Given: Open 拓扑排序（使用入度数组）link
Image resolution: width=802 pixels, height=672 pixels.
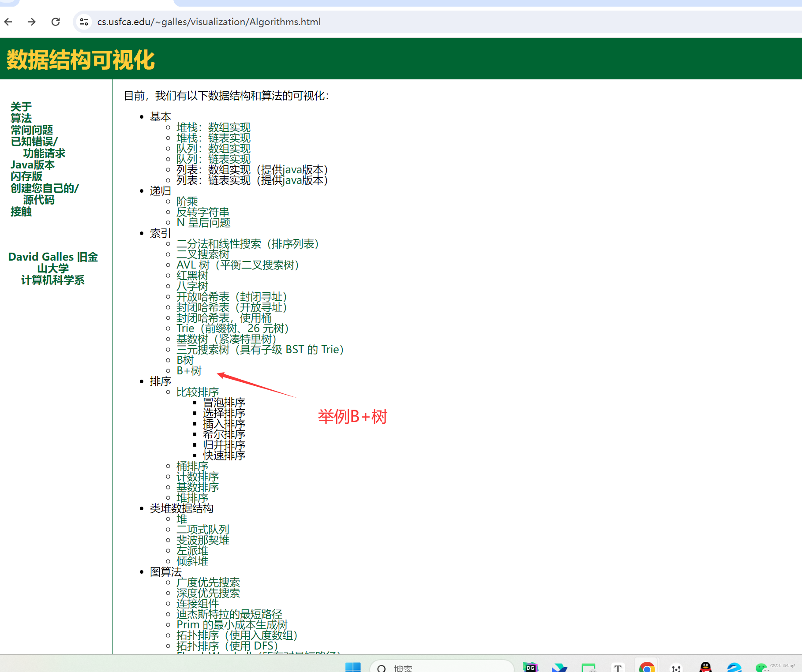Looking at the screenshot, I should [x=237, y=635].
